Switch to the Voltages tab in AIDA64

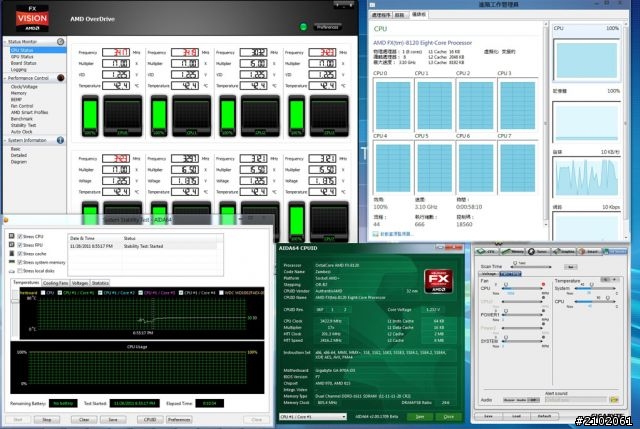point(80,283)
